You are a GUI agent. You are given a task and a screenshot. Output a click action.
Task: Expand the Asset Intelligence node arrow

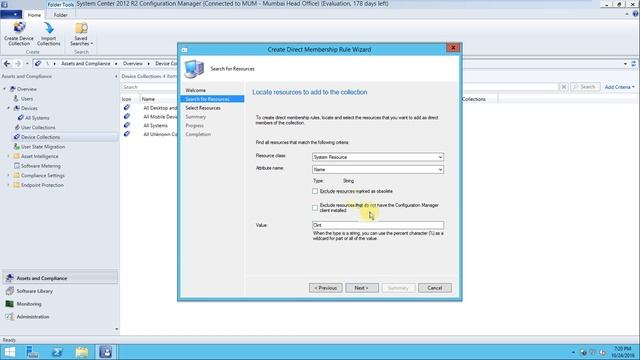point(8,156)
